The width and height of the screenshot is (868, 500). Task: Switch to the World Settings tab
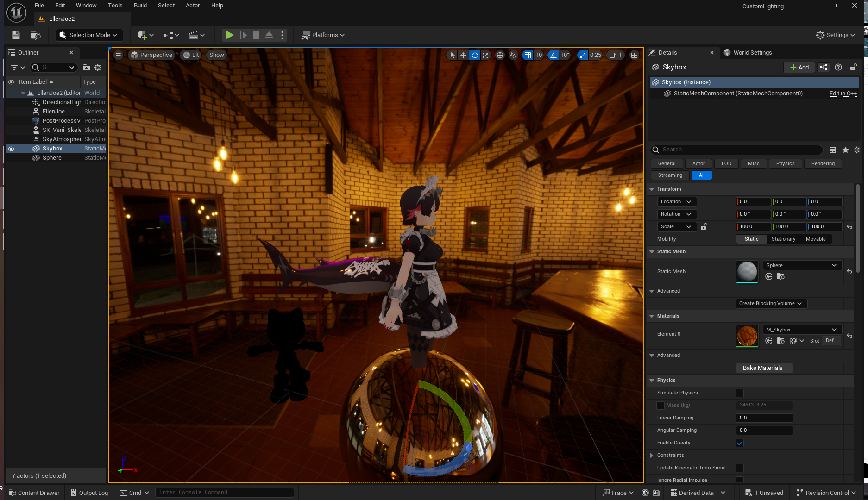[748, 53]
